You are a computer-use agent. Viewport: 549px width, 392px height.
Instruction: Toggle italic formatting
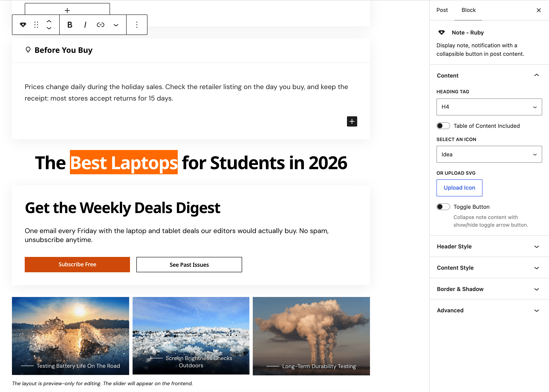85,25
